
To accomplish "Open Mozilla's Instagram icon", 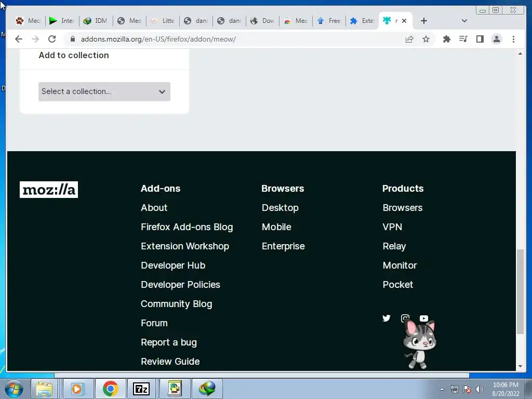I will pos(405,318).
